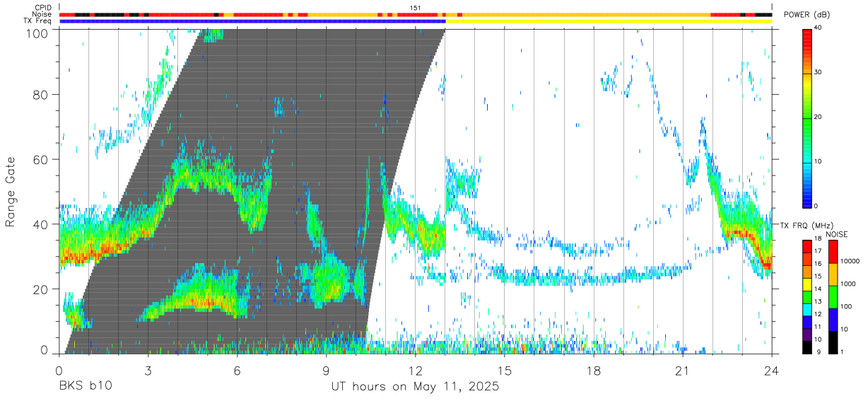Click the noise scale value '1000'
This screenshot has width=868, height=401.
point(848,284)
